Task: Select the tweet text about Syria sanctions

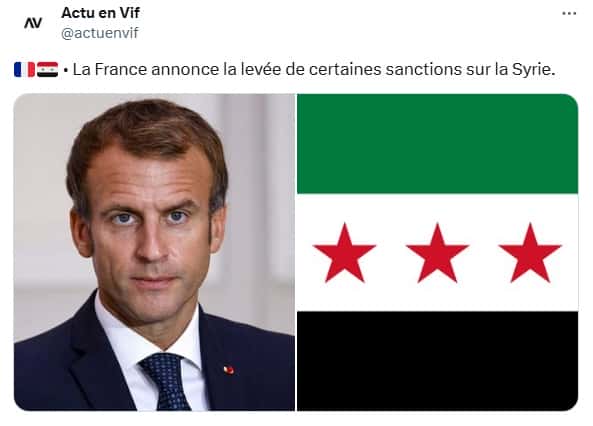Action: coord(314,70)
